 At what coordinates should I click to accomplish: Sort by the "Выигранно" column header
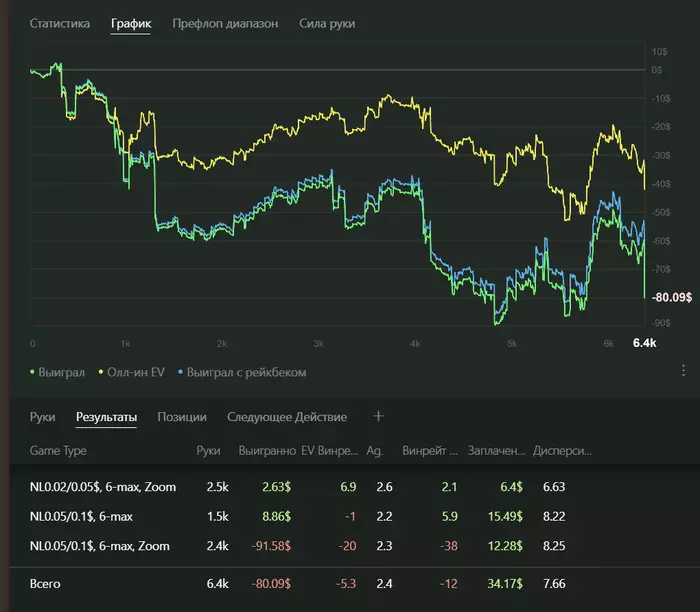[x=266, y=451]
